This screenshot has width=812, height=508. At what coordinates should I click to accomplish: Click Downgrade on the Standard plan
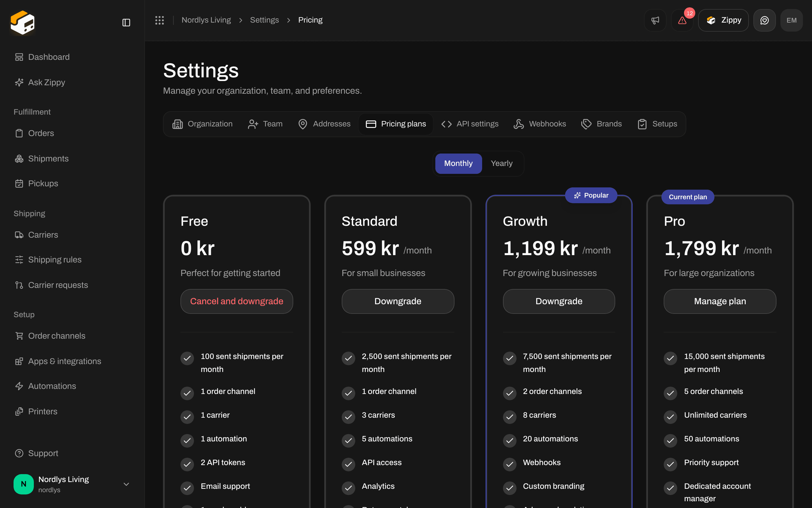click(x=398, y=301)
